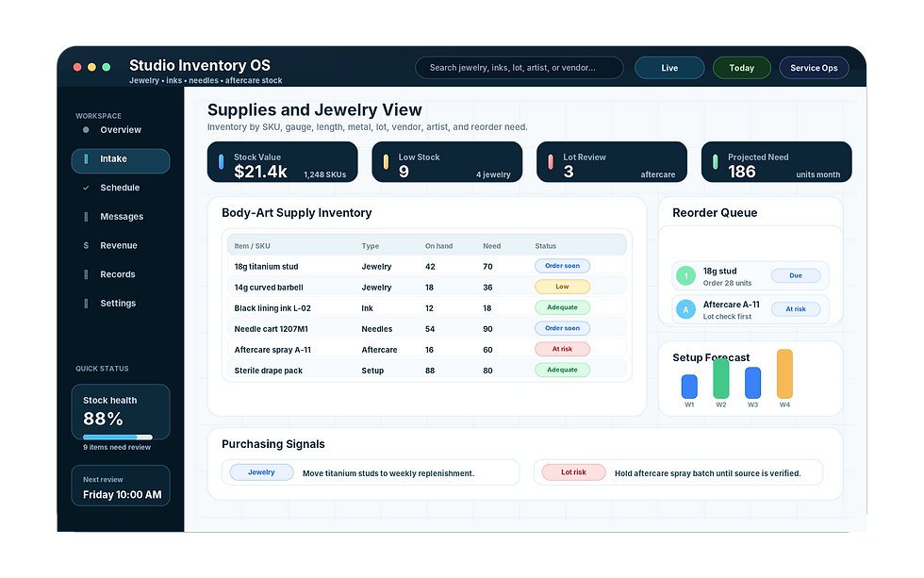Open the Service Ops selector
924x578 pixels.
(x=814, y=68)
